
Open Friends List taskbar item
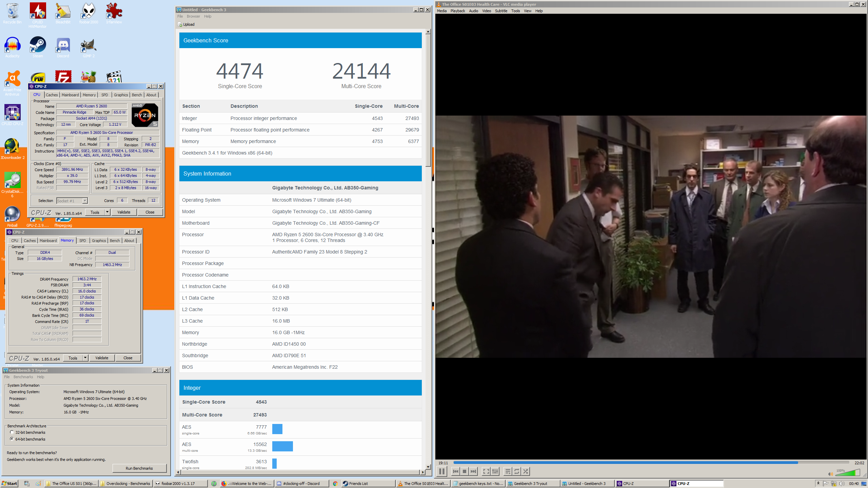pyautogui.click(x=368, y=484)
